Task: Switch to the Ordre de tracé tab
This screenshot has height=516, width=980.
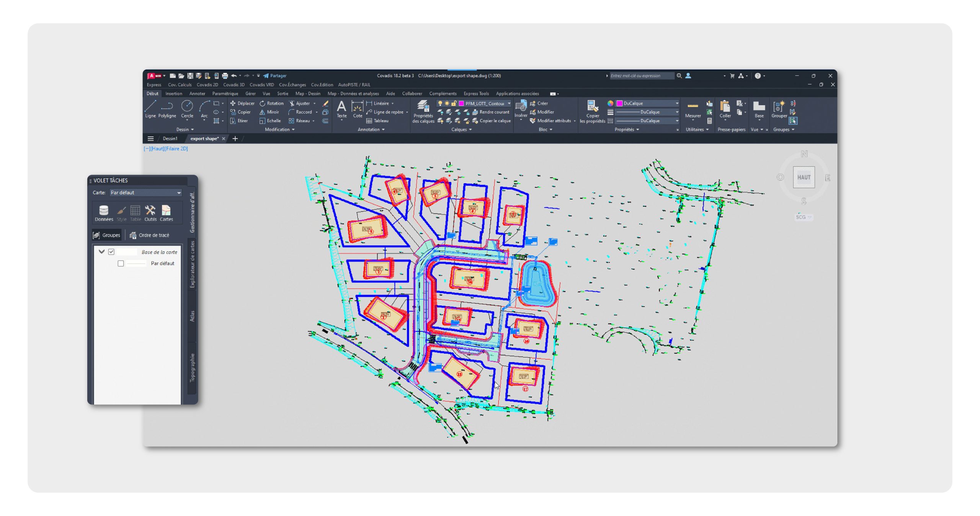Action: (x=150, y=235)
